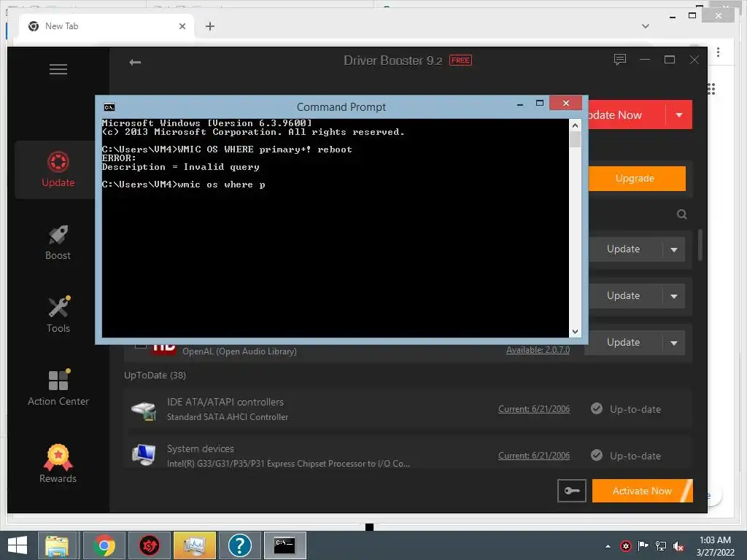Expand the OpenAL row Update dropdown
Viewport: 747px width, 560px height.
pos(673,343)
